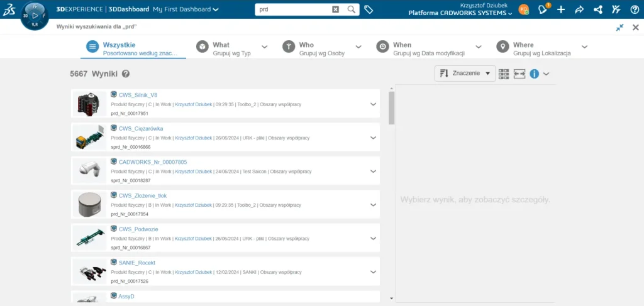Click the CWS_Podwozie chassis thumbnail
The width and height of the screenshot is (644, 306).
[x=89, y=238]
